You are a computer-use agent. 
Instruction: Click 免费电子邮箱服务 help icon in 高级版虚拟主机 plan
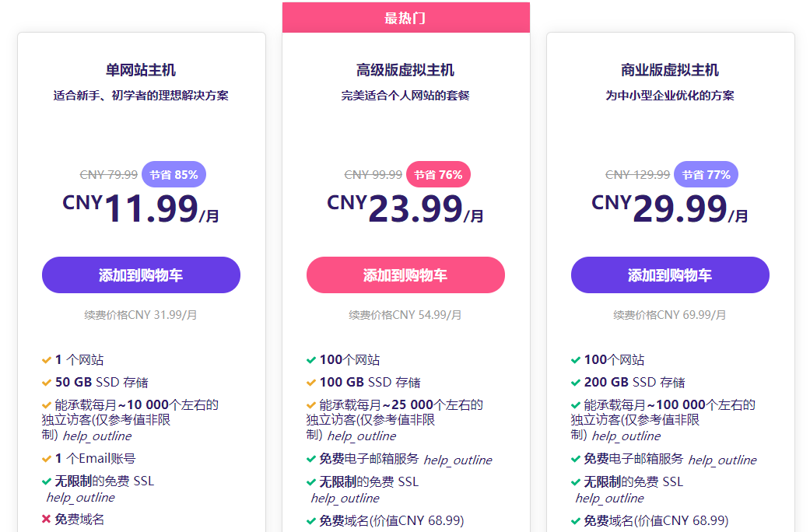(458, 460)
